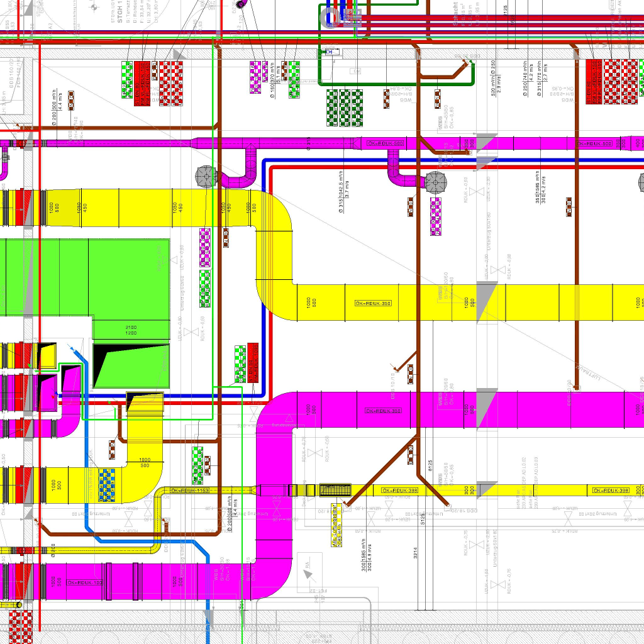Click the left round fan symbol

[x=206, y=177]
